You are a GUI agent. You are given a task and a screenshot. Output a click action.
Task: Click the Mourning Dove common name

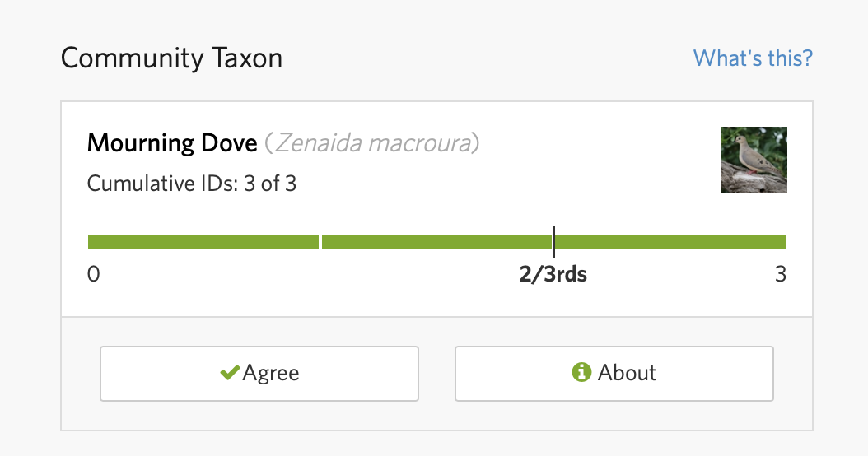pyautogui.click(x=172, y=143)
